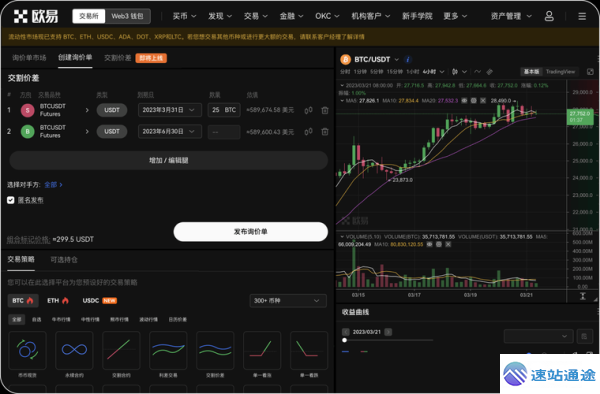Click the indicator line icon in chart toolbar
Viewport: 600px width, 394px height.
(x=478, y=72)
